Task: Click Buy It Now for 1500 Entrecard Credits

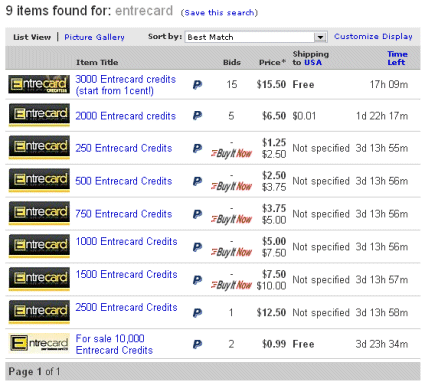Action: coord(231,285)
